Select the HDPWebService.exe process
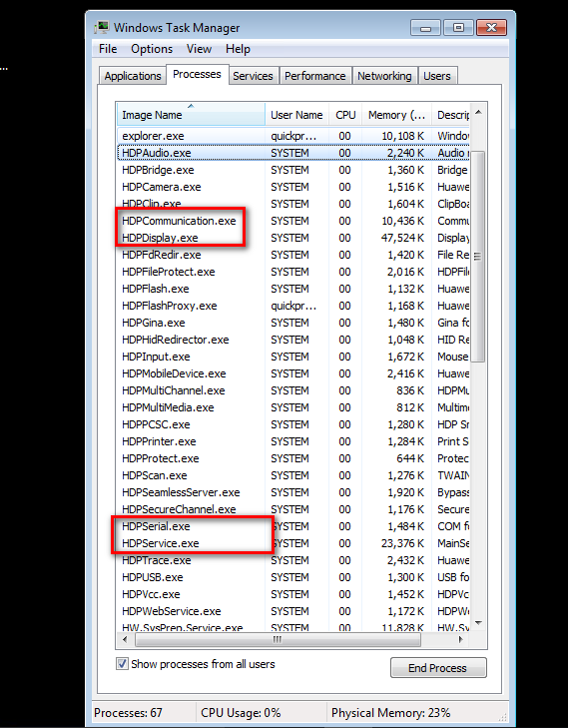The height and width of the screenshot is (728, 568). pyautogui.click(x=293, y=611)
